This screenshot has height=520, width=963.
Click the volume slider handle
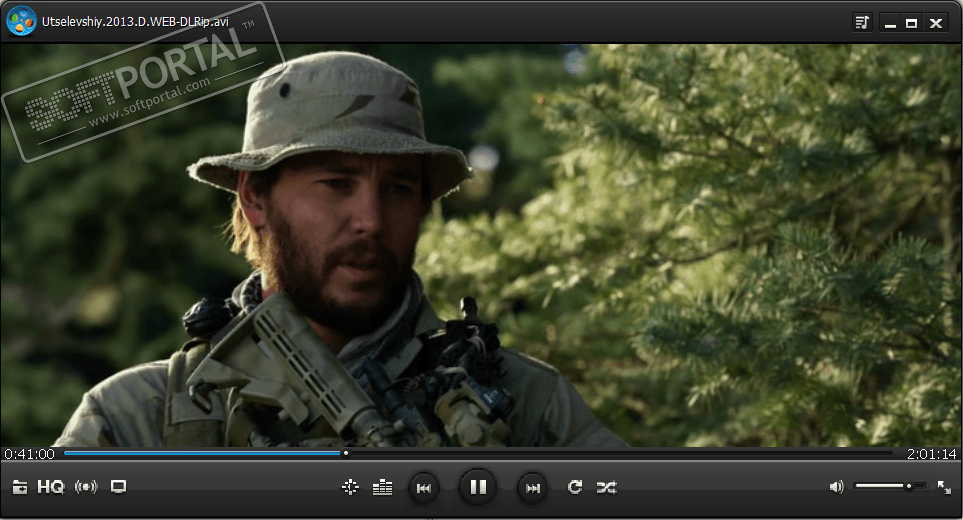908,486
